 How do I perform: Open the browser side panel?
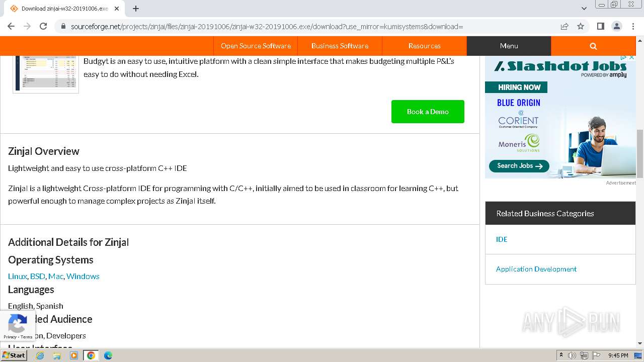(x=600, y=26)
